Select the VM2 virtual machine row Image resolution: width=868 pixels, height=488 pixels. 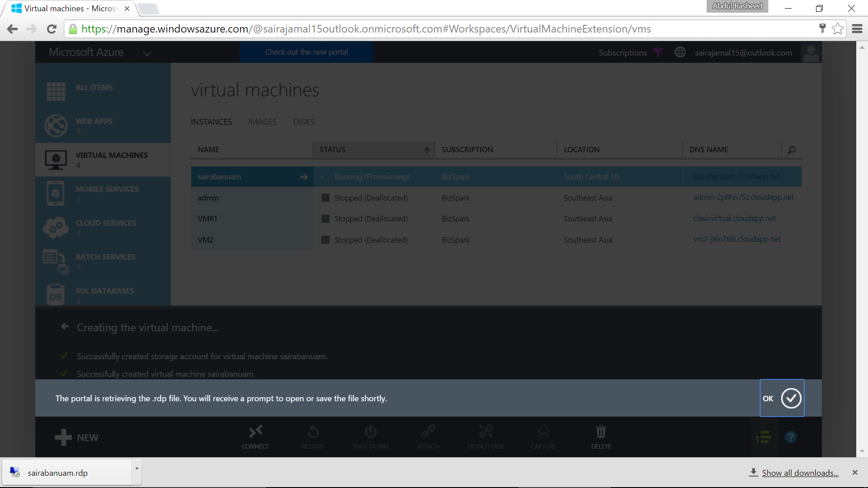496,240
